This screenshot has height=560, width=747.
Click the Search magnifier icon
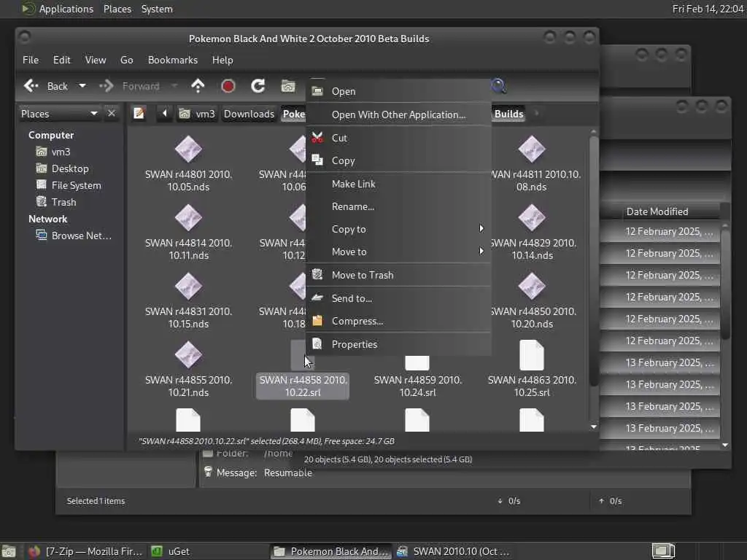coord(498,86)
